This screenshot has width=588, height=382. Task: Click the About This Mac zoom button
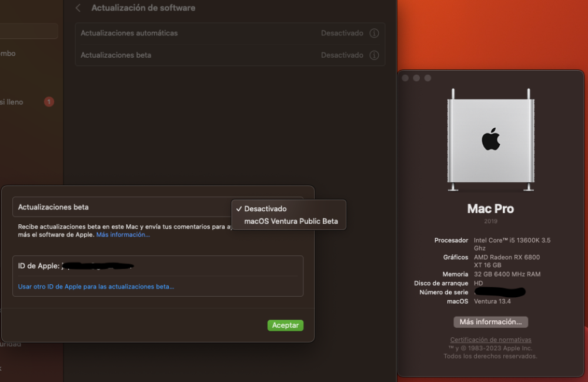coord(427,78)
